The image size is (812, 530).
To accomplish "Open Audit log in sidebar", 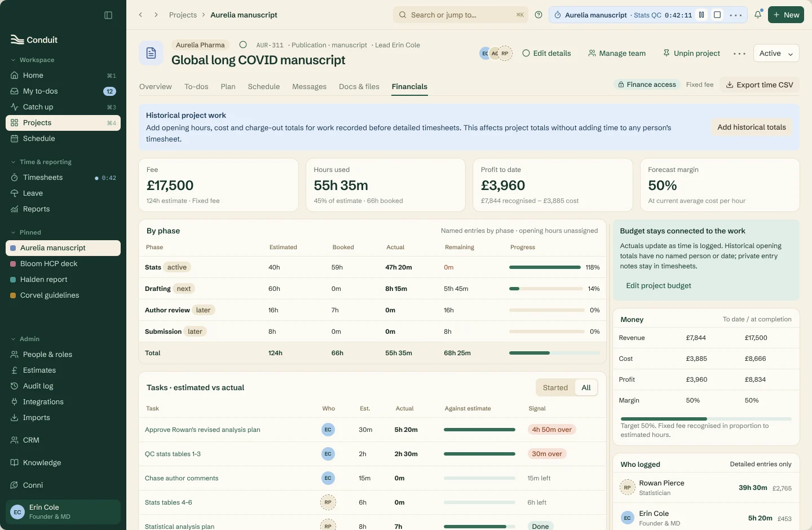I will (63, 386).
